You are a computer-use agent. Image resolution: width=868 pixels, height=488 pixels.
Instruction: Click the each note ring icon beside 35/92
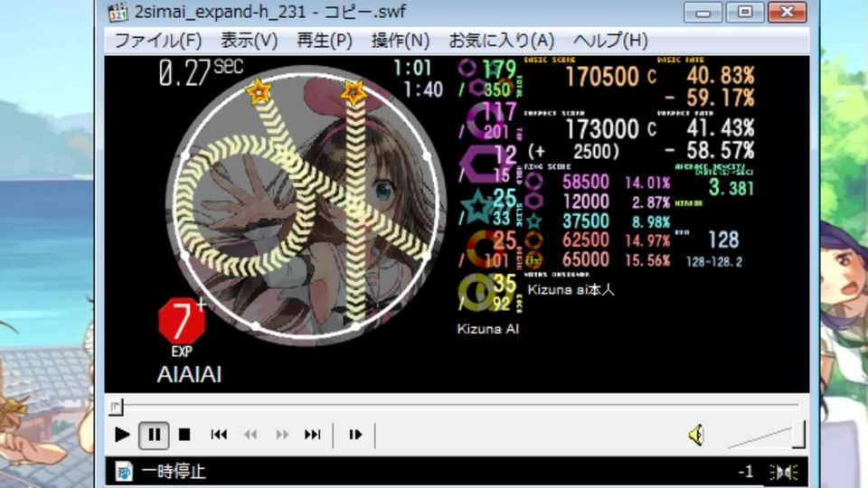[x=476, y=292]
